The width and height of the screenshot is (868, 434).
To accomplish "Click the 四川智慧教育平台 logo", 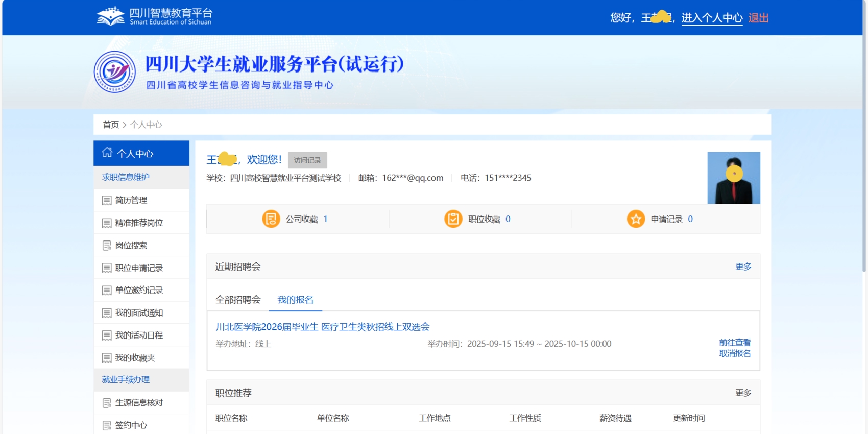I will coord(154,16).
